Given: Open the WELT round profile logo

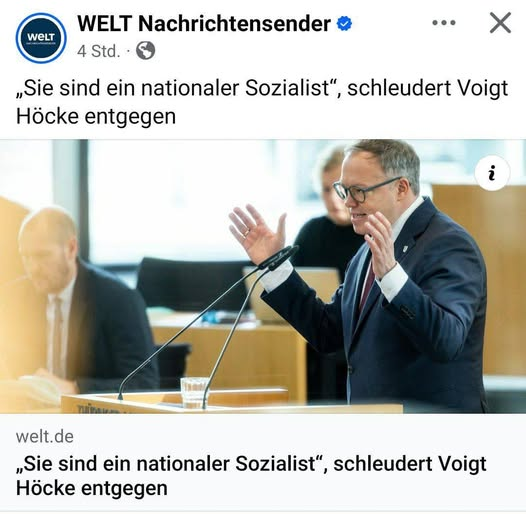Looking at the screenshot, I should point(41,38).
